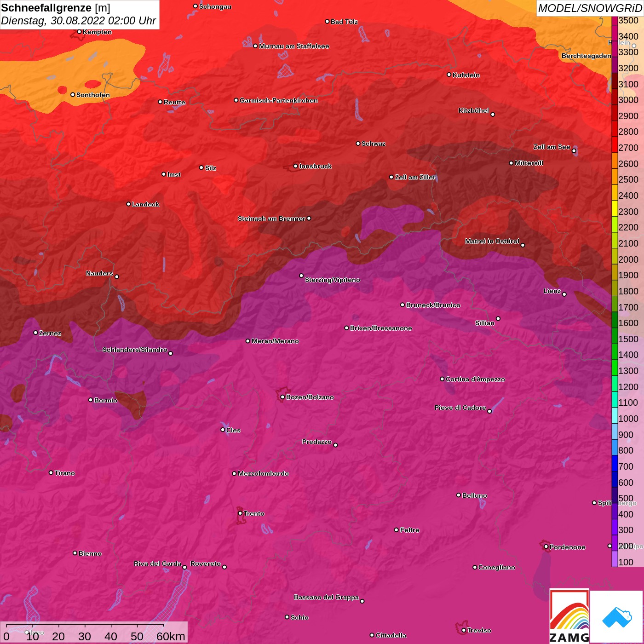The width and height of the screenshot is (644, 644).
Task: Select the 1000 m light cyan legend swatch
Action: [x=615, y=415]
